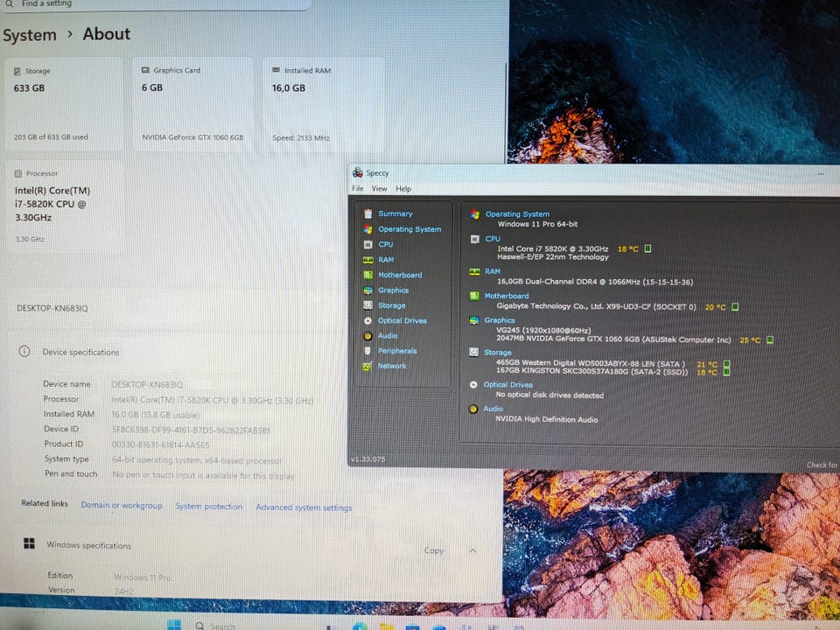Screen dimensions: 840x630
Task: Open the Storage drive icon in Speccy sidebar
Action: [368, 305]
